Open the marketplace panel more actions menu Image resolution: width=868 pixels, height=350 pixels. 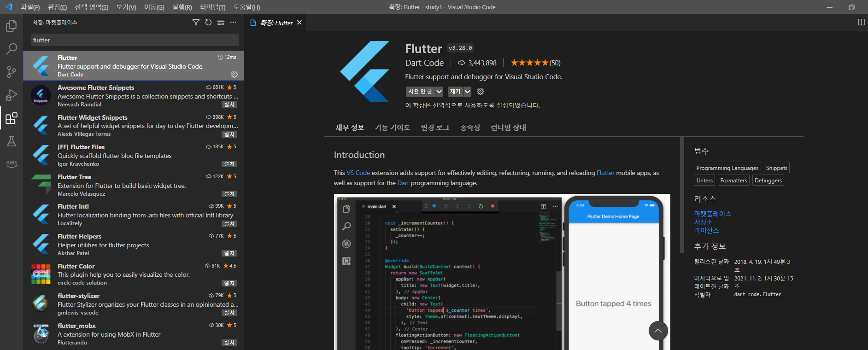(234, 22)
